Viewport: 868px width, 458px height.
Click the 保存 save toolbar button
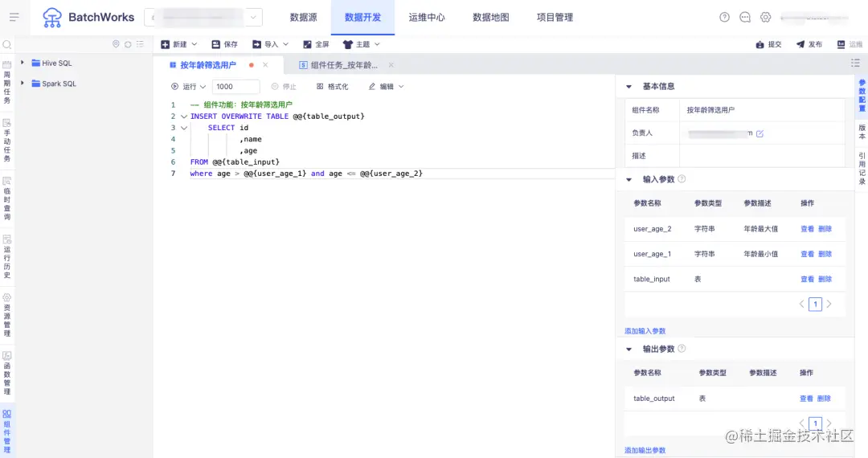(x=224, y=44)
